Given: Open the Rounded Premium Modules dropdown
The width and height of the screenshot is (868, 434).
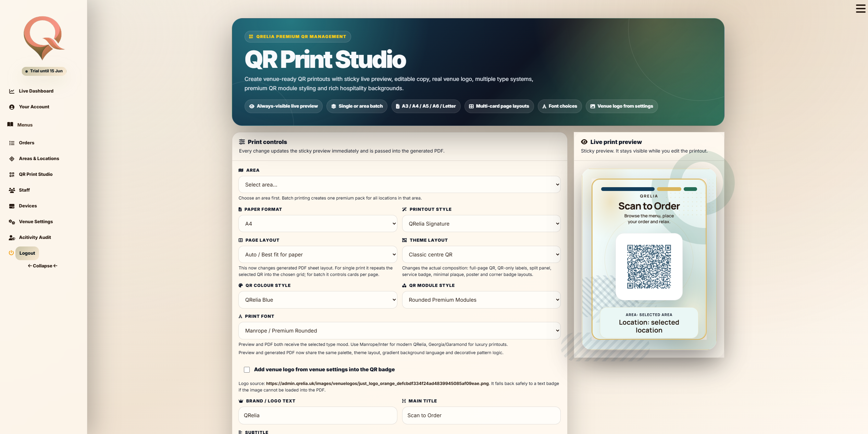Looking at the screenshot, I should pos(481,300).
